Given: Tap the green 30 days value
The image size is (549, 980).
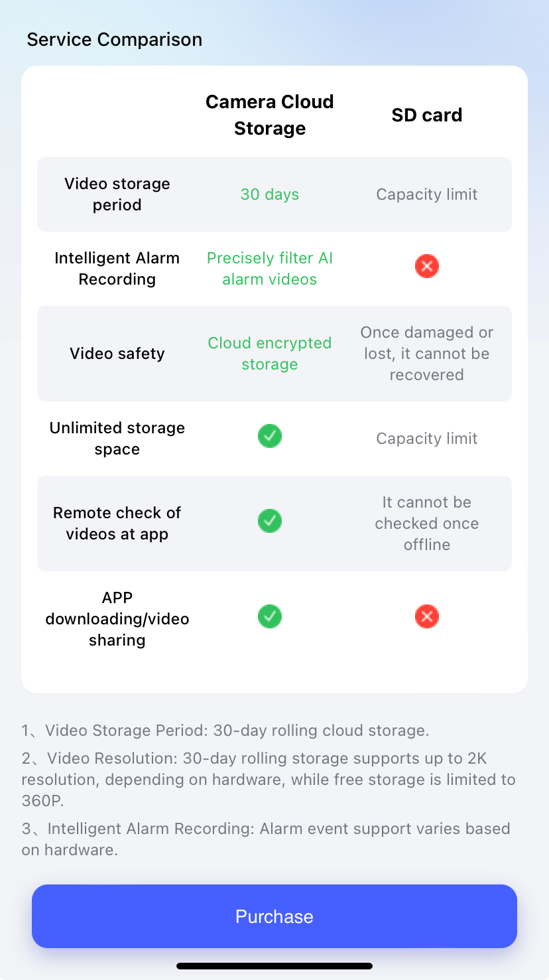Looking at the screenshot, I should click(x=270, y=194).
